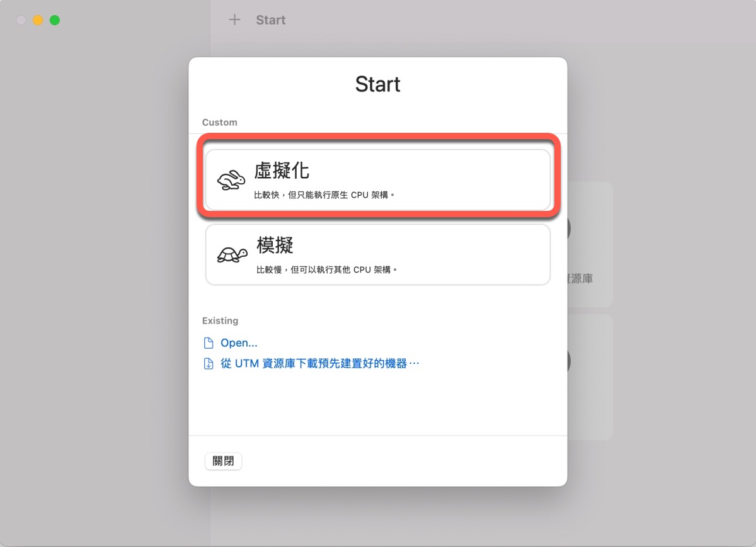Click the rabbit icon next to 虛擬化
Screen dimensions: 756x547
[x=231, y=181]
